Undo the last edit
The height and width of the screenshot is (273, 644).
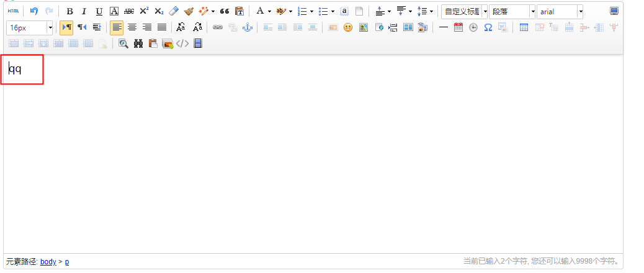pyautogui.click(x=34, y=12)
